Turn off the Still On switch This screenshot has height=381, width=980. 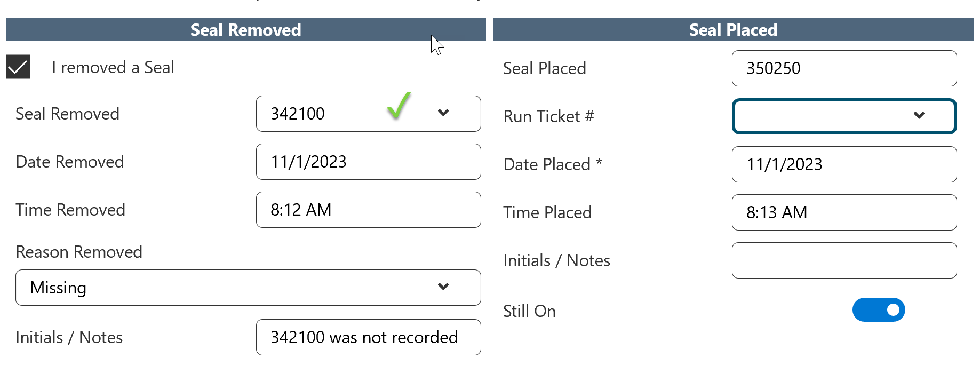878,310
